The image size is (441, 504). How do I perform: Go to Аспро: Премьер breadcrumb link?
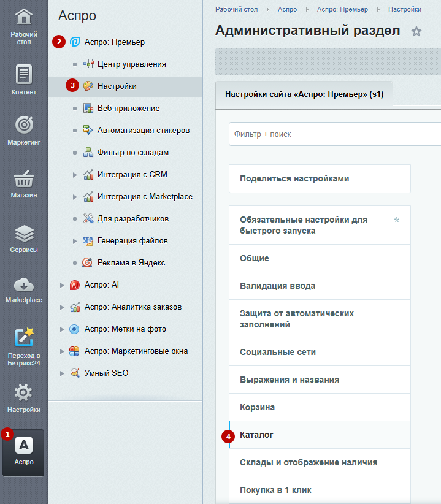342,9
